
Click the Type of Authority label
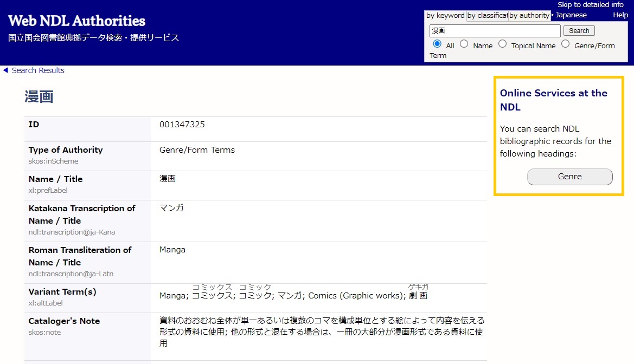coord(66,150)
